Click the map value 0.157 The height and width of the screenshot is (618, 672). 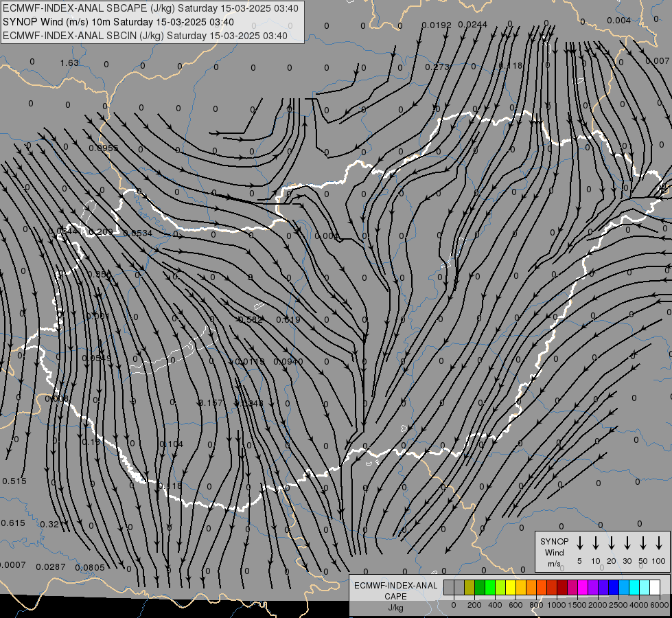211,402
